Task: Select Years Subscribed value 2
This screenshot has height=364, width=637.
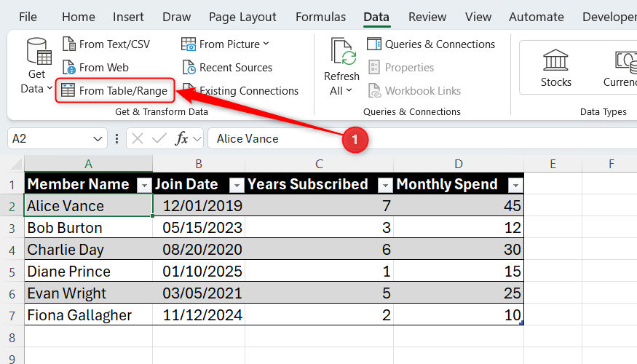Action: [319, 315]
